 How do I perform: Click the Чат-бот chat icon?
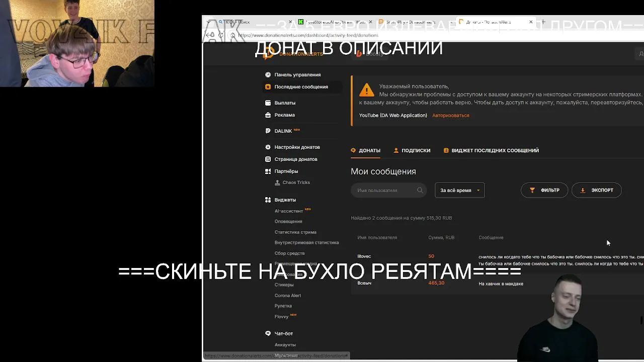268,333
